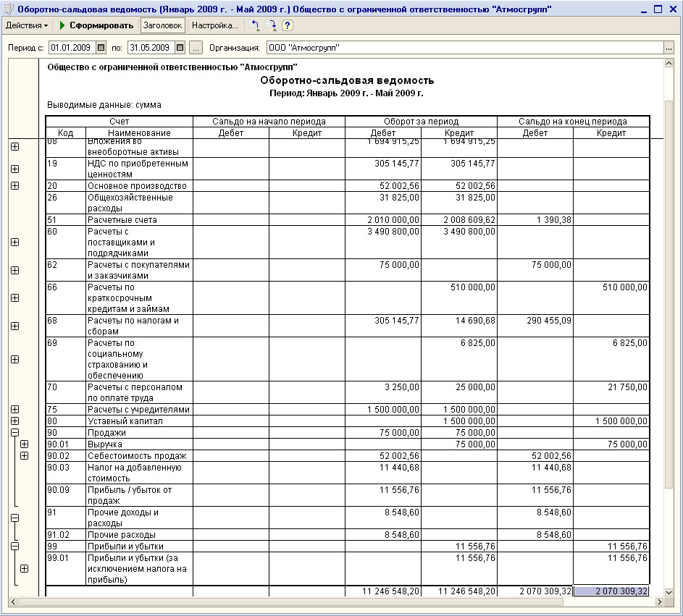Collapse the account 90 Продажи group
The height and width of the screenshot is (616, 683).
(14, 433)
